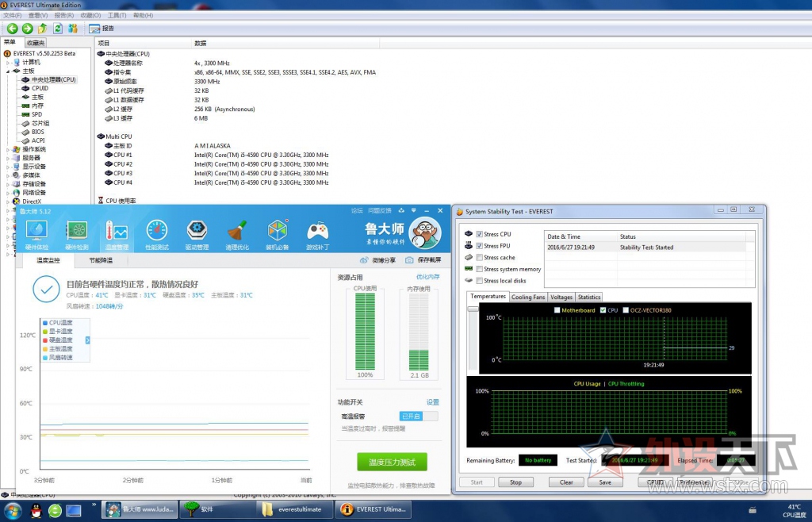This screenshot has width=812, height=522.
Task: Open the 报告 report toolbar button
Action: tap(101, 29)
